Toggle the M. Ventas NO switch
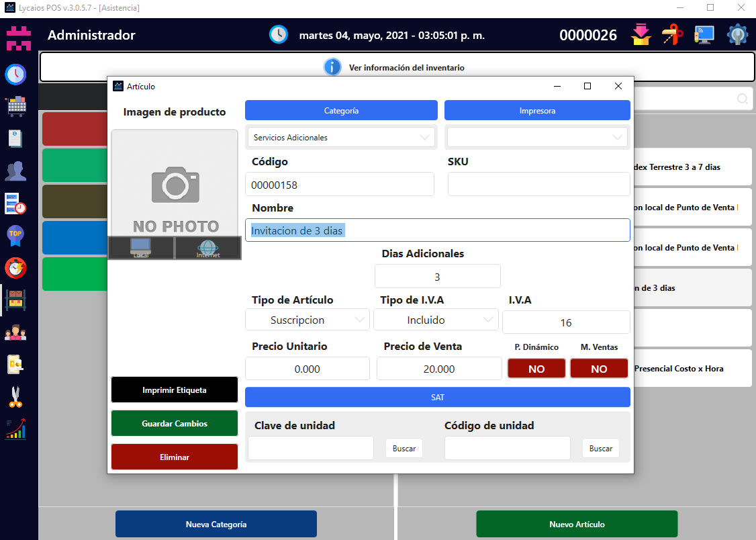The image size is (756, 540). [x=599, y=369]
